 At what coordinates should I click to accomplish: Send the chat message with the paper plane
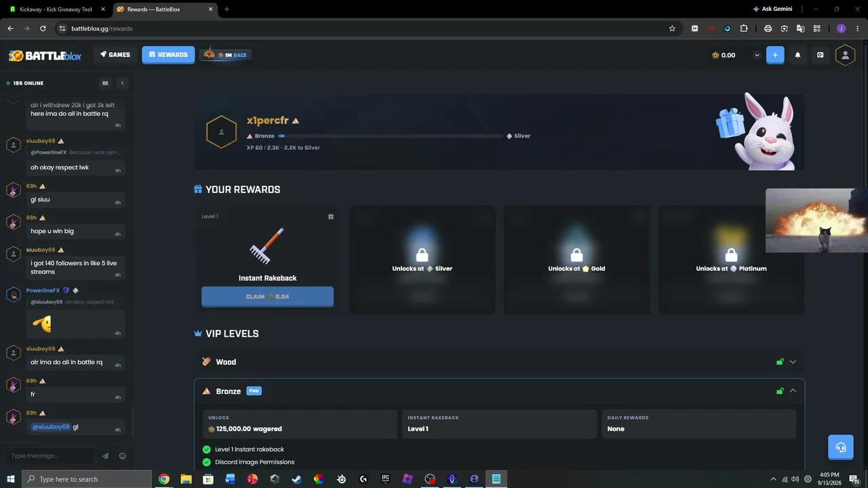pyautogui.click(x=105, y=456)
